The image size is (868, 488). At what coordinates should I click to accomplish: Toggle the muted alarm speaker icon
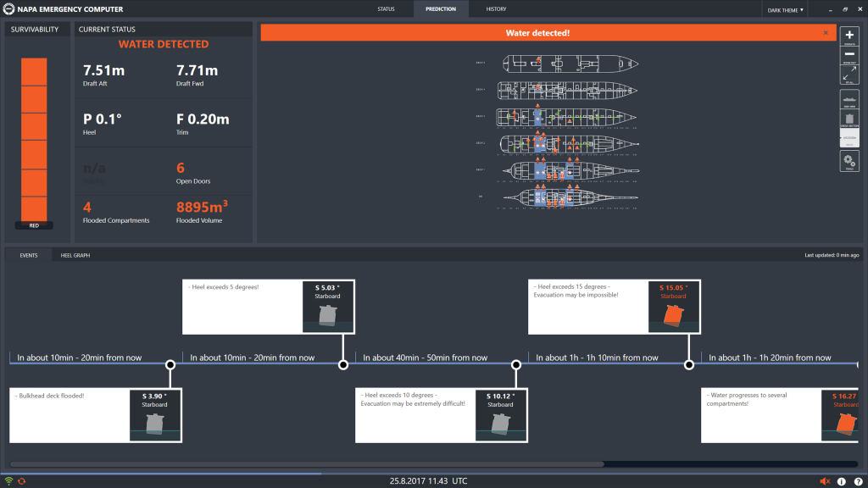pyautogui.click(x=825, y=481)
